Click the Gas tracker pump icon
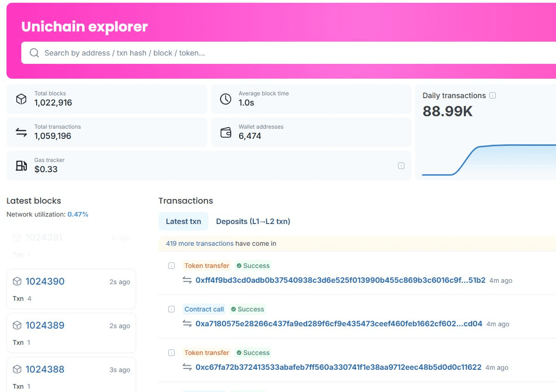Image resolution: width=556 pixels, height=392 pixels. point(21,166)
